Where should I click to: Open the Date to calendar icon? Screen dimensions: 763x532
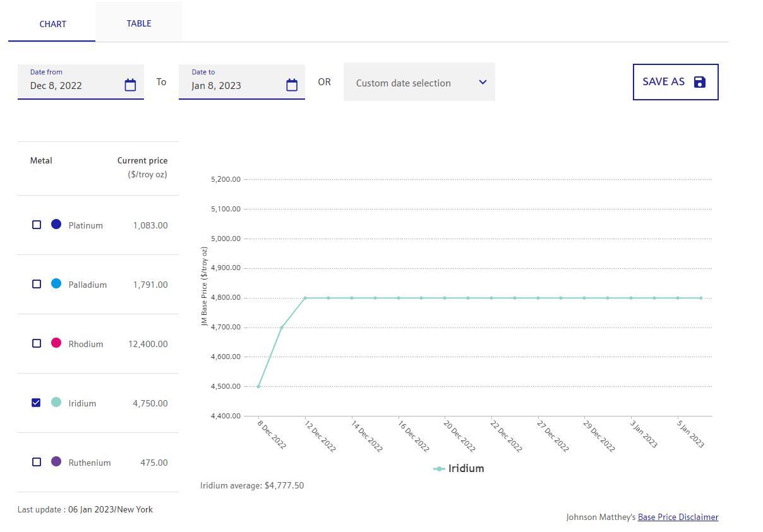[292, 85]
